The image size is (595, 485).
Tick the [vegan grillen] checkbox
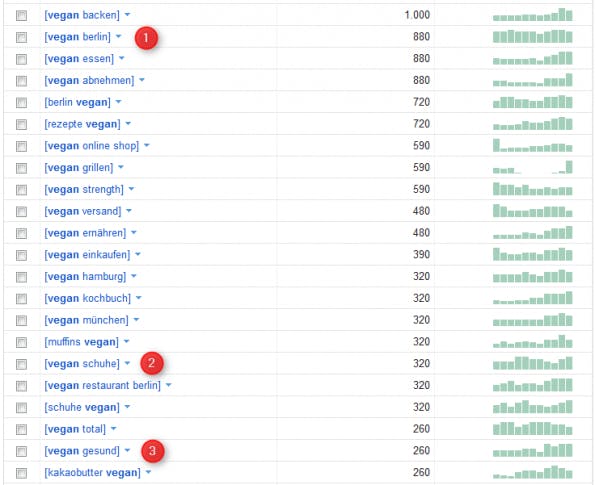coord(21,168)
